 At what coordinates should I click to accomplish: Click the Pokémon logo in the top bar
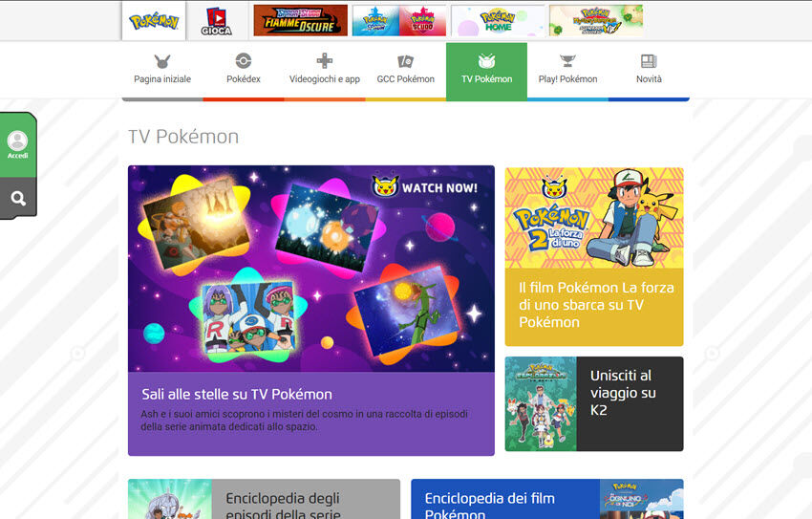[154, 21]
